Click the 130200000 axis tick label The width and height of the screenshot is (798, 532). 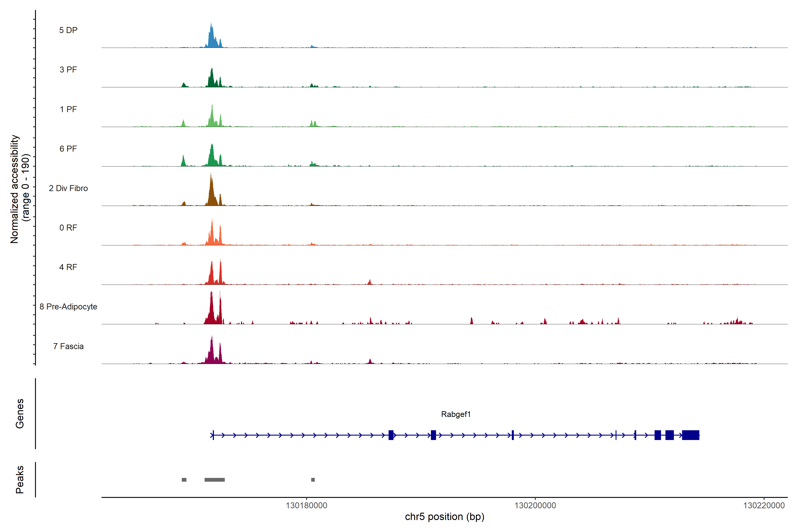535,506
